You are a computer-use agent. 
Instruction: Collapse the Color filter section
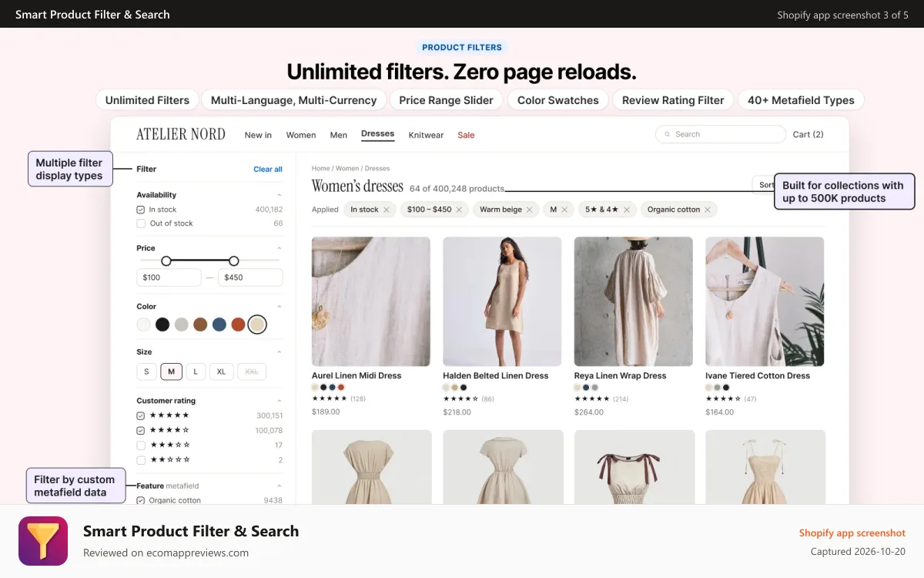279,307
